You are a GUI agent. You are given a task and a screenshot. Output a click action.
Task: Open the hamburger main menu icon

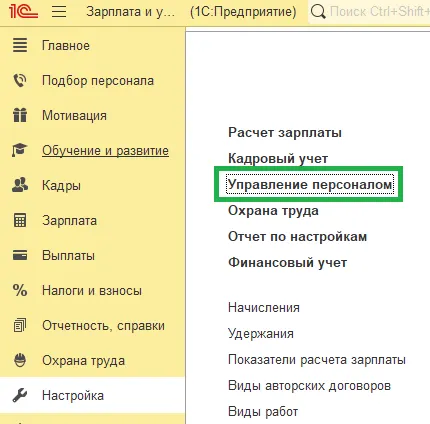59,12
